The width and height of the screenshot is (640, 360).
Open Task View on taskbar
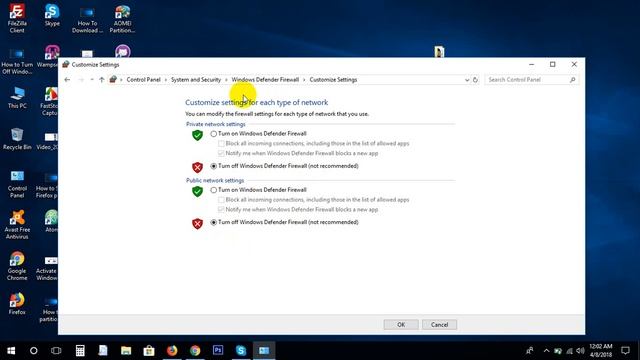[56, 351]
